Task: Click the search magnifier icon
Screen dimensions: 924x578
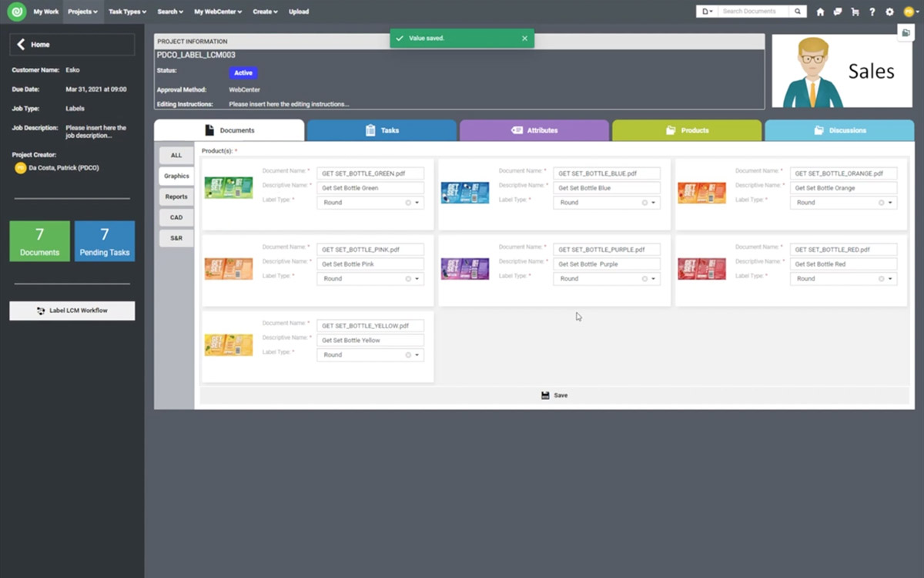Action: 798,11
